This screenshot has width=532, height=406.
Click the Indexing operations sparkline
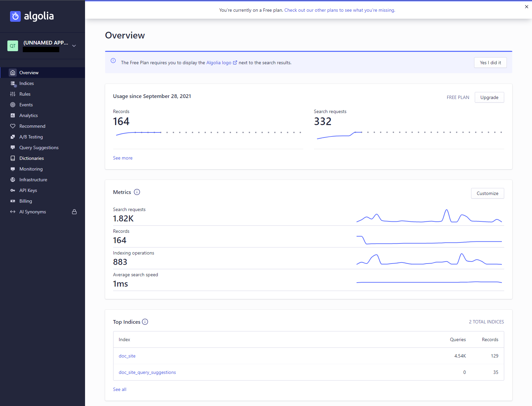(429, 259)
